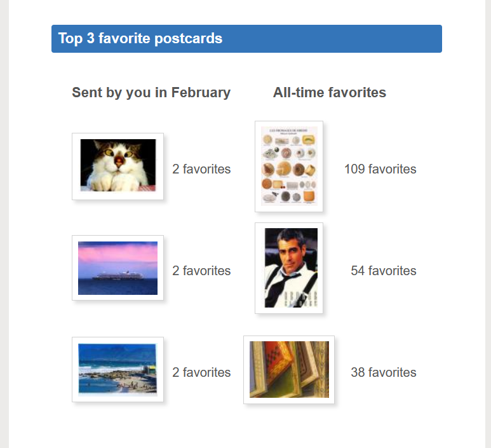Click '2 favorites' beside the cat postcard

click(201, 169)
